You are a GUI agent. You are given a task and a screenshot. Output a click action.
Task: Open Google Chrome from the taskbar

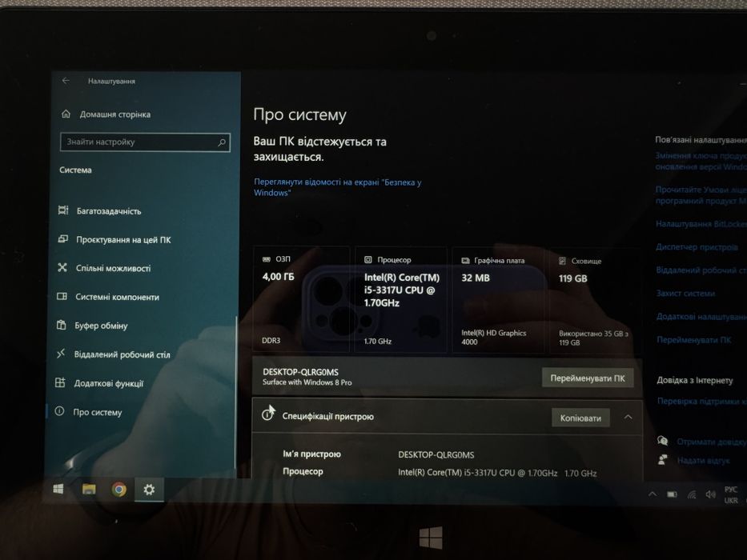119,489
